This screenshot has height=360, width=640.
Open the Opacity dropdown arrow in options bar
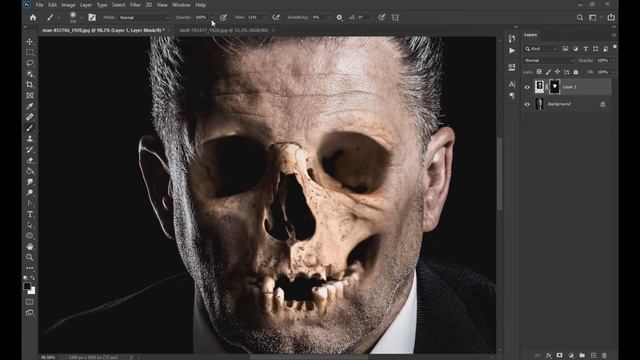tap(212, 18)
